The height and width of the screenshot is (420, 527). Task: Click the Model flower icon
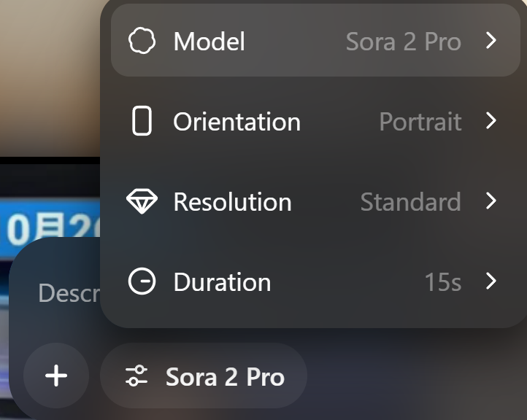tap(142, 41)
